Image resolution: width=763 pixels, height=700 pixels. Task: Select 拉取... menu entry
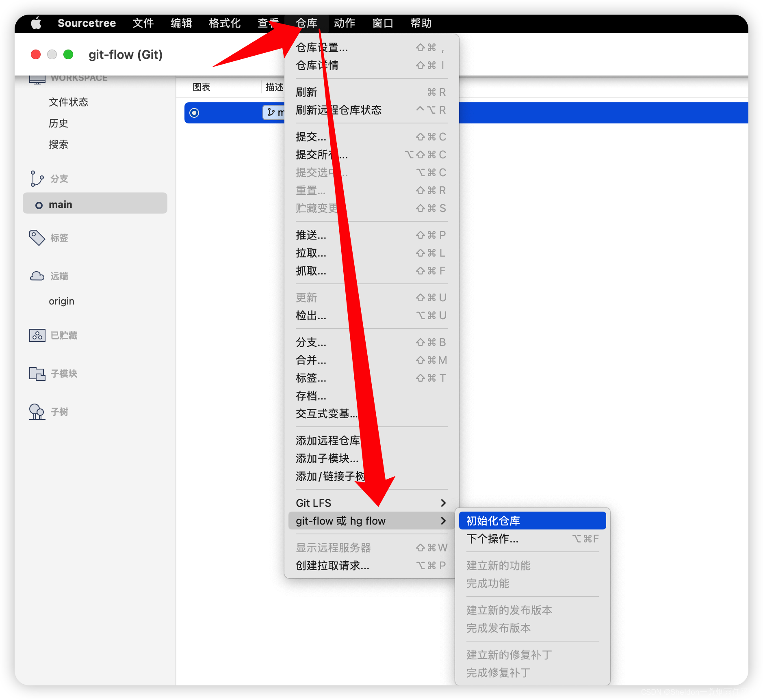coord(371,253)
